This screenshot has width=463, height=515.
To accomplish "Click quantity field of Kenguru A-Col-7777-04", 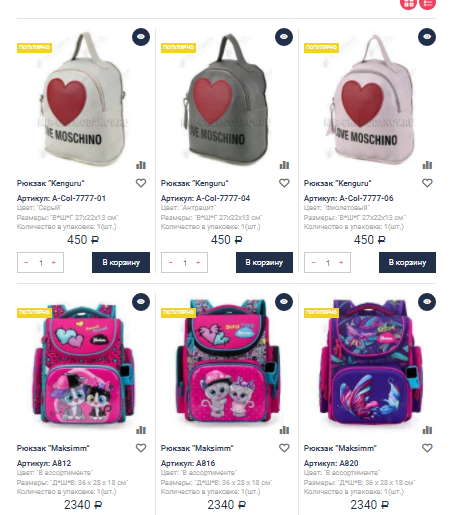I will click(184, 263).
